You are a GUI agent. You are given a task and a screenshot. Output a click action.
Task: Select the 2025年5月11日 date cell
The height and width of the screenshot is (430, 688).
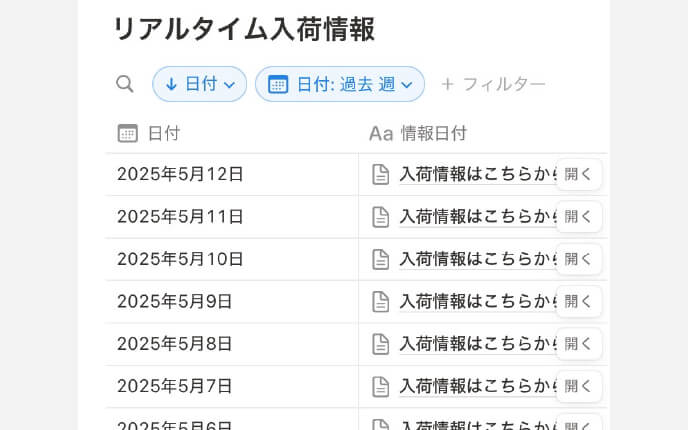click(x=232, y=217)
